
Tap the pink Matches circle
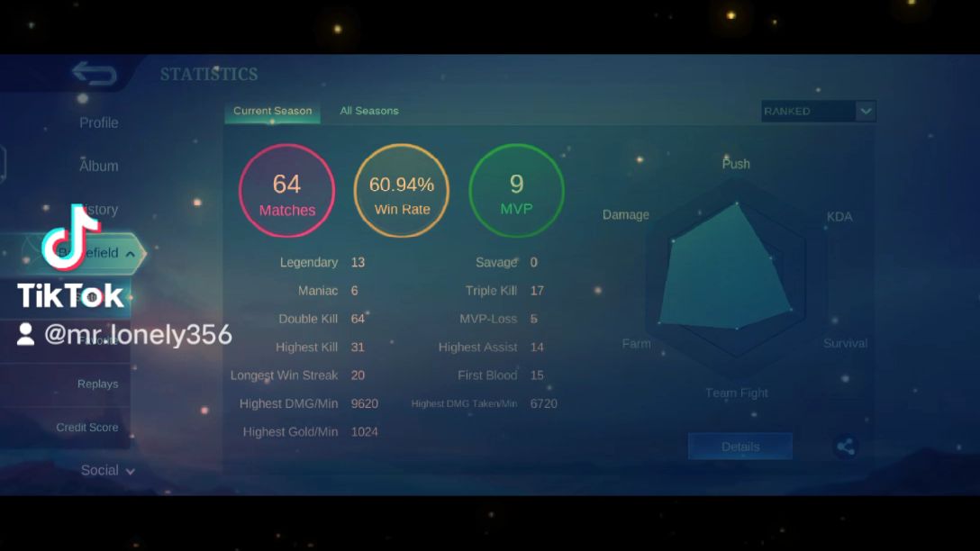[x=286, y=192]
